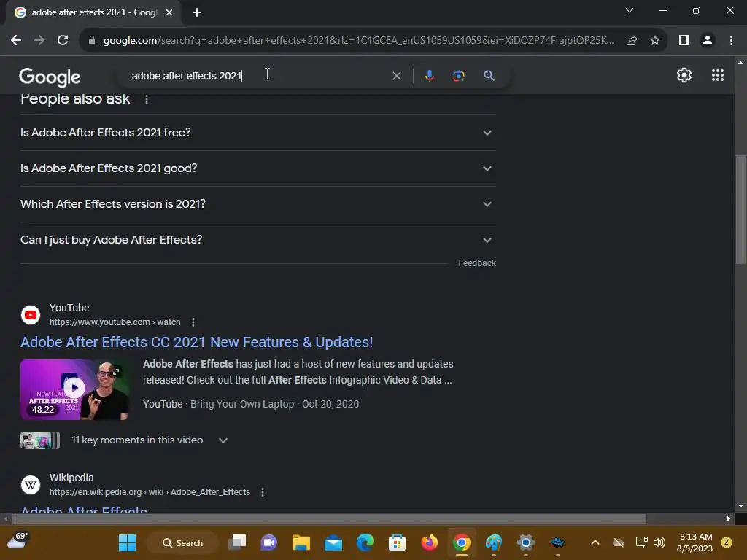This screenshot has width=747, height=560.
Task: Open Google quick settings gear
Action: [684, 75]
